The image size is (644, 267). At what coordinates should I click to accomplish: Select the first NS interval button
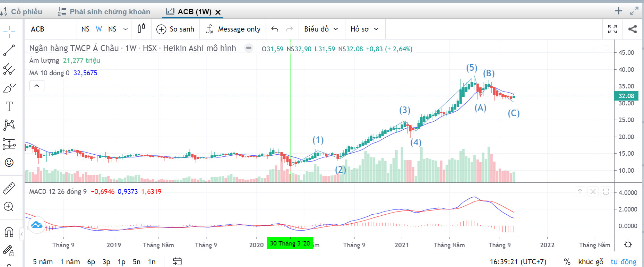tap(85, 29)
